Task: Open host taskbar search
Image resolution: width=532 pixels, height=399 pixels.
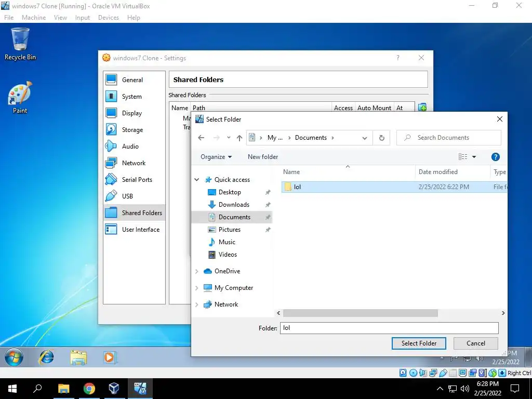Action: pyautogui.click(x=37, y=389)
